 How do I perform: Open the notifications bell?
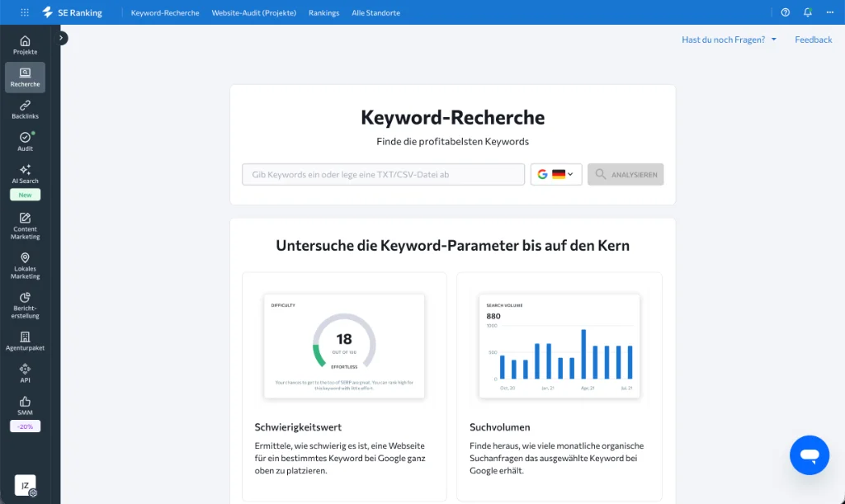pos(807,12)
